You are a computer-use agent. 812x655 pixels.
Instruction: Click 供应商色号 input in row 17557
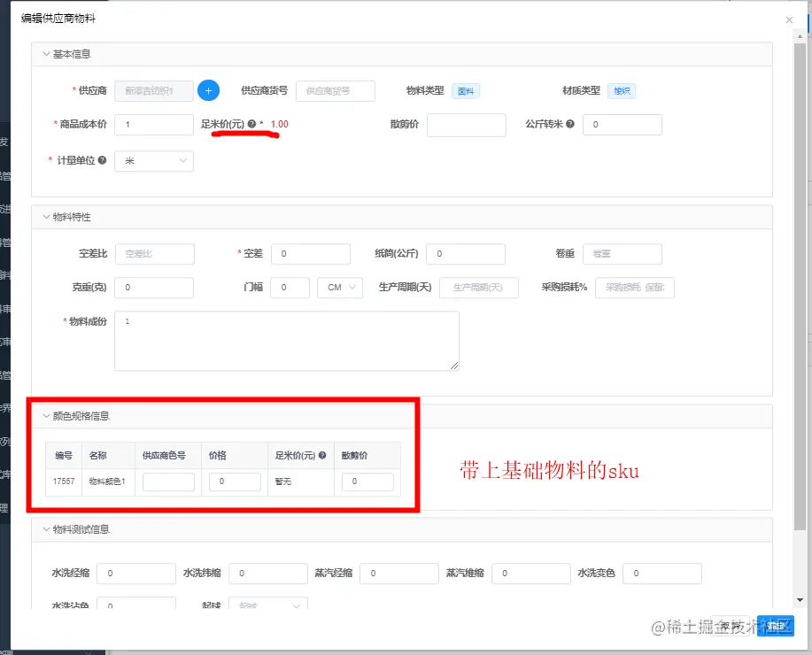[x=168, y=482]
